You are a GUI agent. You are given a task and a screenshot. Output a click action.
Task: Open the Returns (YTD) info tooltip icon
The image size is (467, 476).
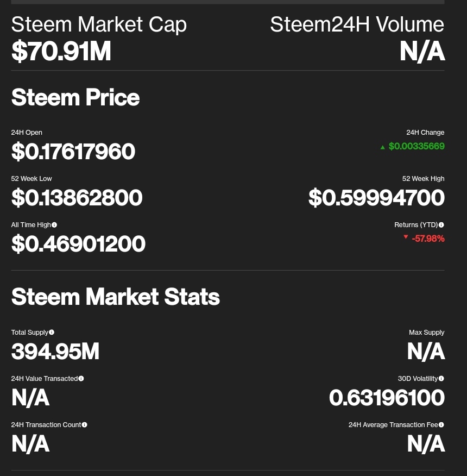(x=441, y=225)
